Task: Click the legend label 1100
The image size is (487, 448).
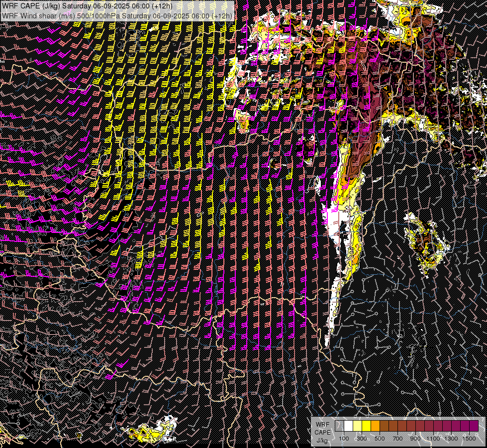Action: [433, 439]
